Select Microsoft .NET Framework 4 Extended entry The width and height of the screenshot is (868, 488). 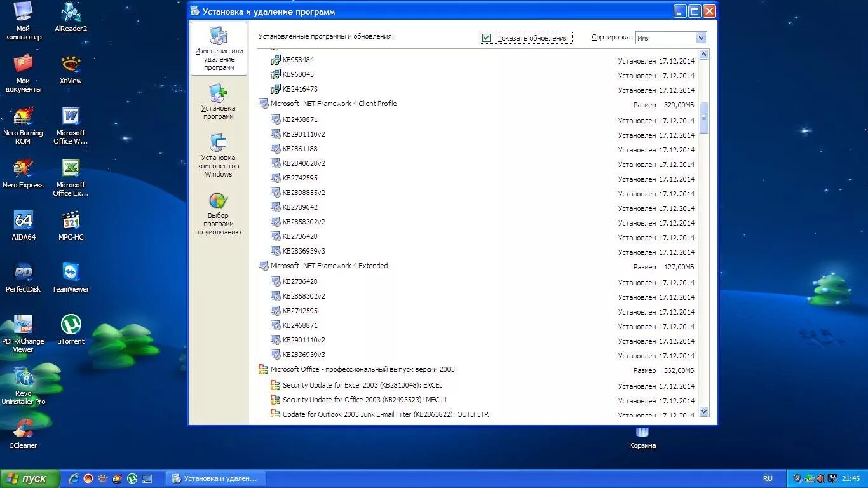coord(329,266)
